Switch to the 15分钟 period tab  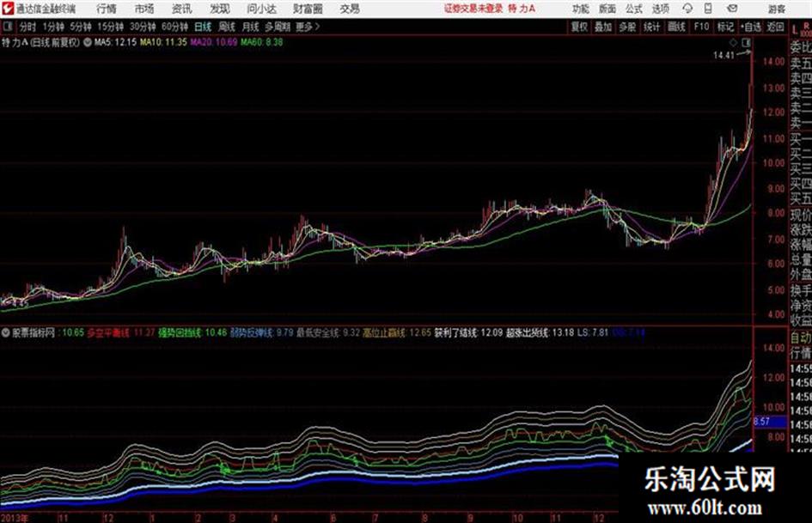click(x=111, y=27)
